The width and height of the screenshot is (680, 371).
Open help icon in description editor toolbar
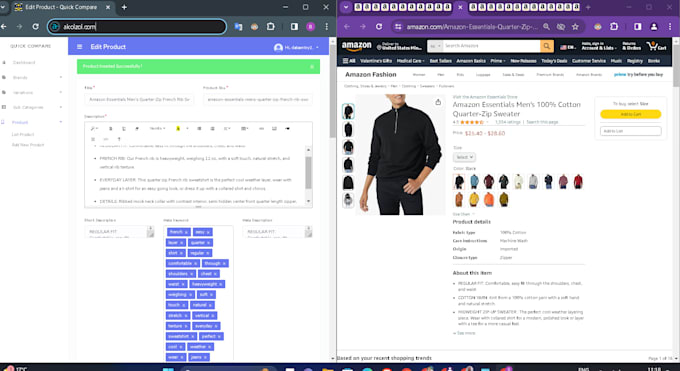click(x=119, y=139)
